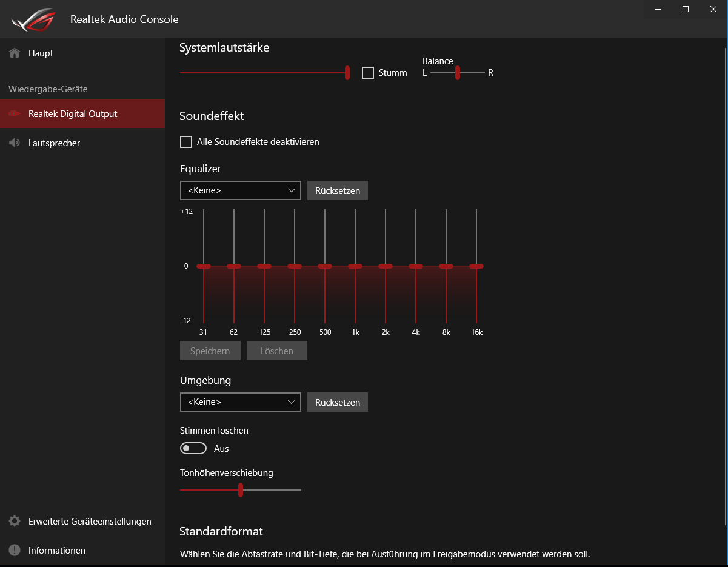The height and width of the screenshot is (567, 728).
Task: Click the Löschen button
Action: pos(277,351)
